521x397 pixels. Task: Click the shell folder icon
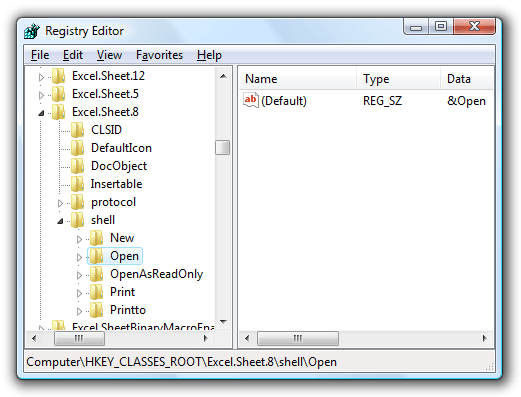click(x=77, y=220)
